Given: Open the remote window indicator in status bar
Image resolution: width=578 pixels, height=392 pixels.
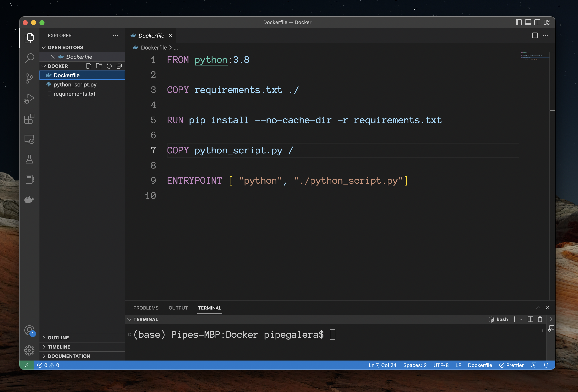Looking at the screenshot, I should point(27,365).
